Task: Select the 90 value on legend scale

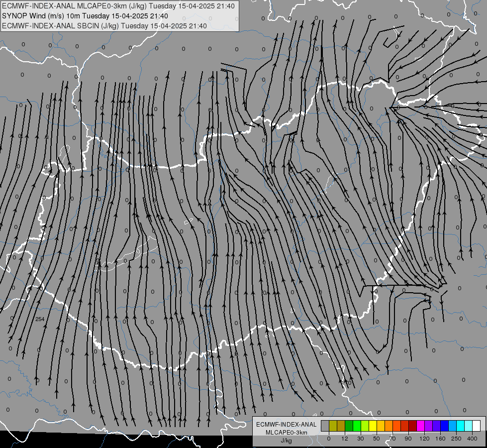Action: point(408,439)
